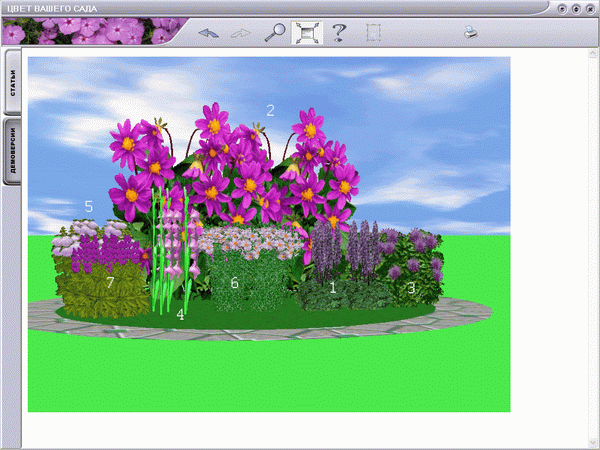This screenshot has height=450, width=600.
Task: Select plant number 3 on right shrub
Action: pyautogui.click(x=411, y=288)
